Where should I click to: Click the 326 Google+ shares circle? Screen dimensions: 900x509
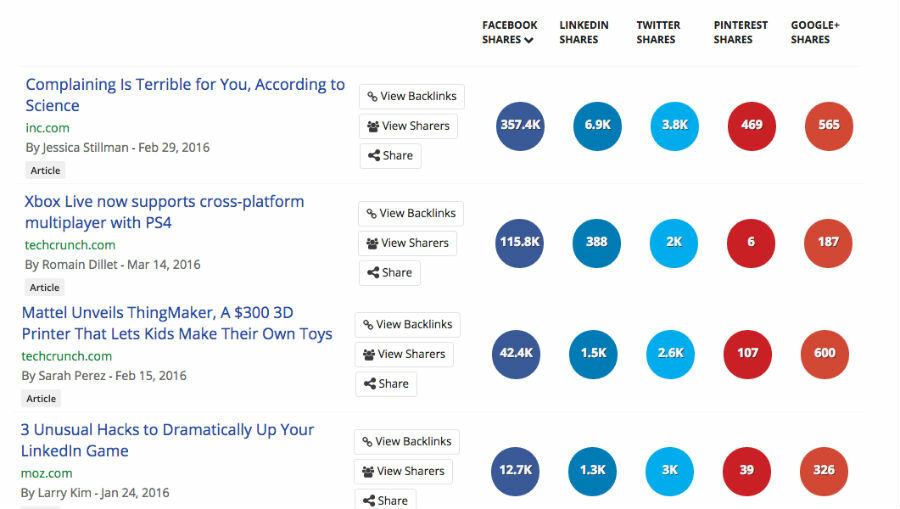coord(824,470)
